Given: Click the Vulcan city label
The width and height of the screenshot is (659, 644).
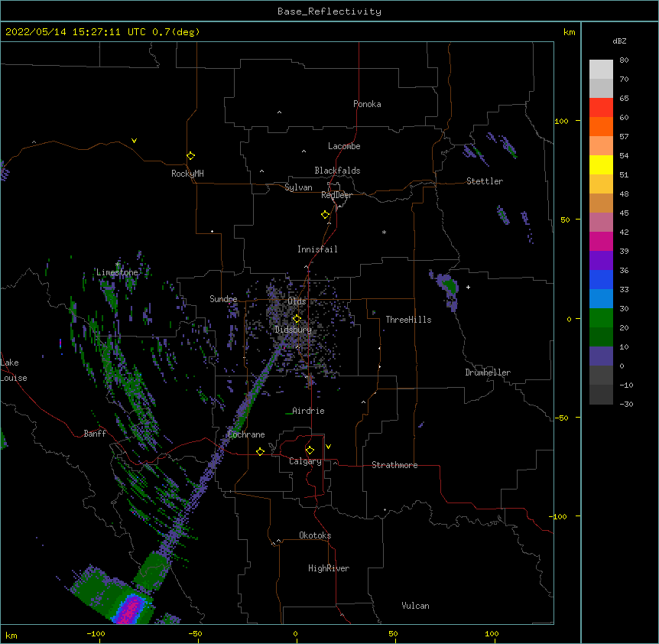Looking at the screenshot, I should (x=415, y=606).
